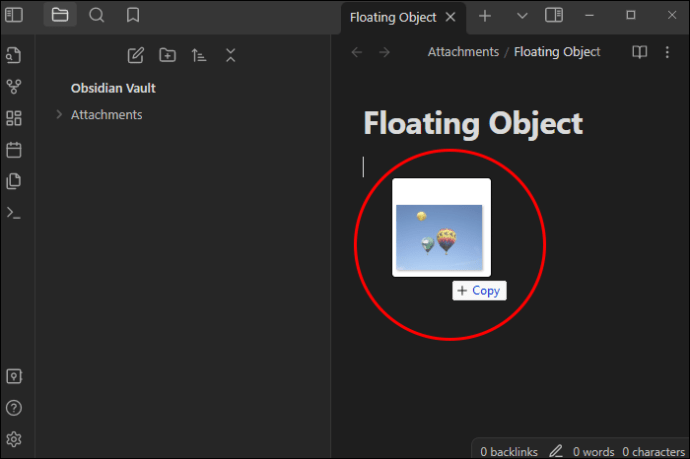The width and height of the screenshot is (690, 459).
Task: Open the bookmarks pane
Action: pos(133,15)
